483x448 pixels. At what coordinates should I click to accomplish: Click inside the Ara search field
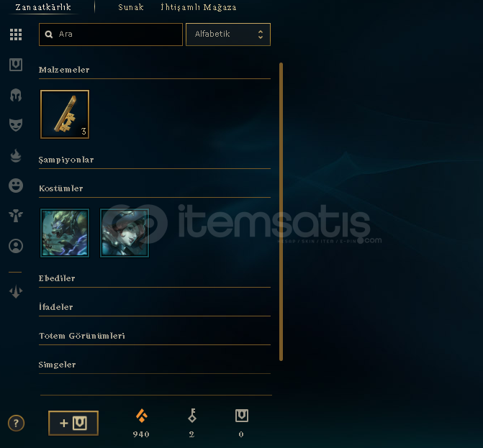(x=111, y=34)
